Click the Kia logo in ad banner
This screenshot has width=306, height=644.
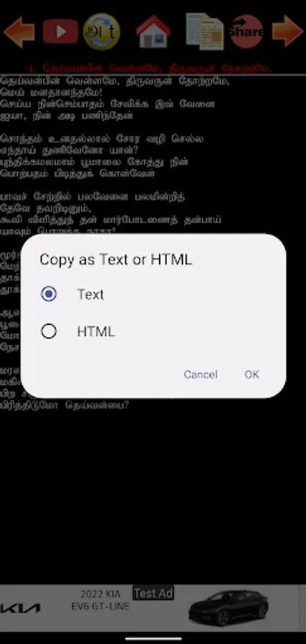tap(20, 608)
